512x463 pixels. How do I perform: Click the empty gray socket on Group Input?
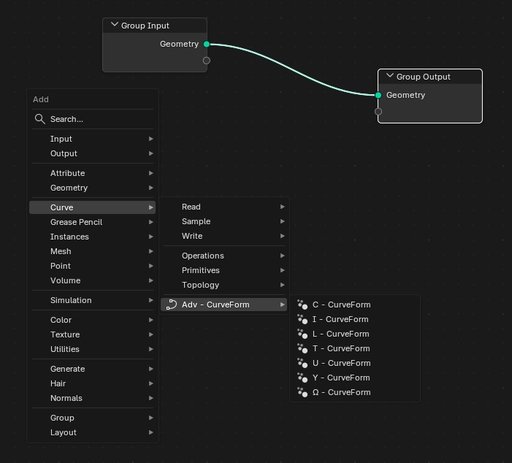(206, 61)
